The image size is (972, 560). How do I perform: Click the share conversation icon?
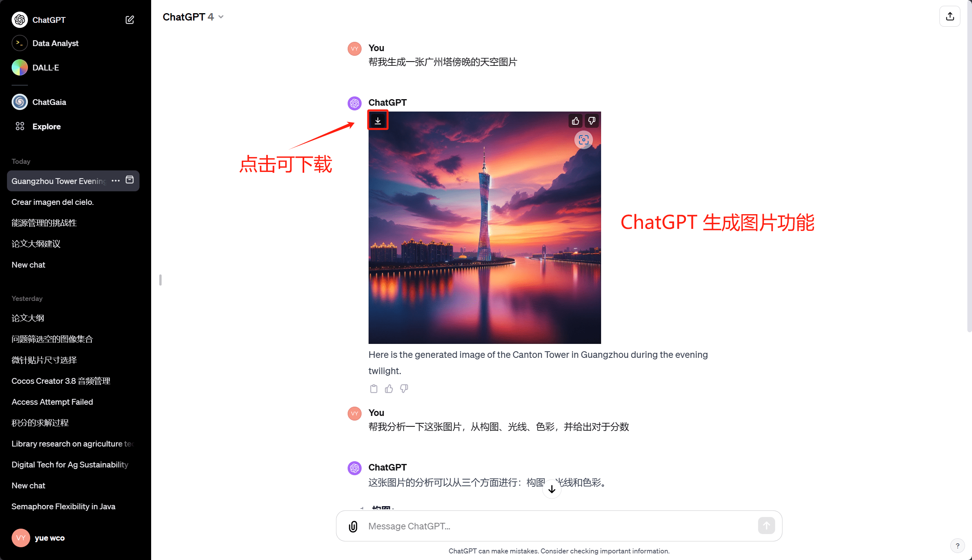pyautogui.click(x=950, y=17)
